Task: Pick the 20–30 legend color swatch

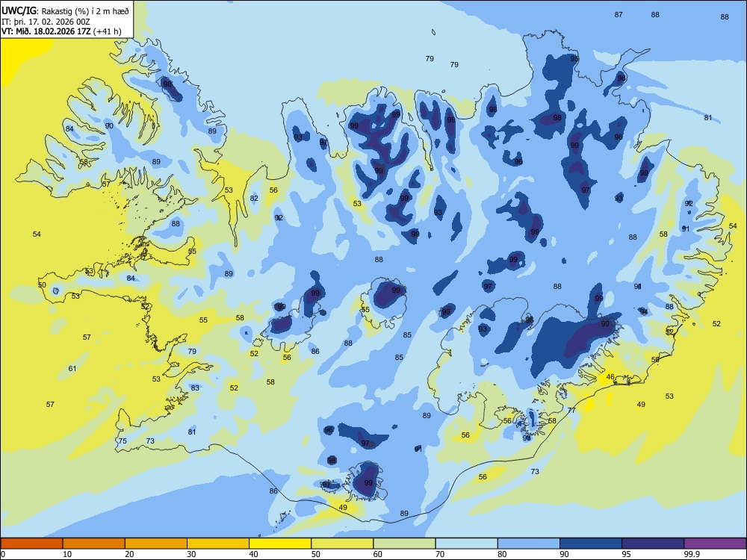Action: 156,544
